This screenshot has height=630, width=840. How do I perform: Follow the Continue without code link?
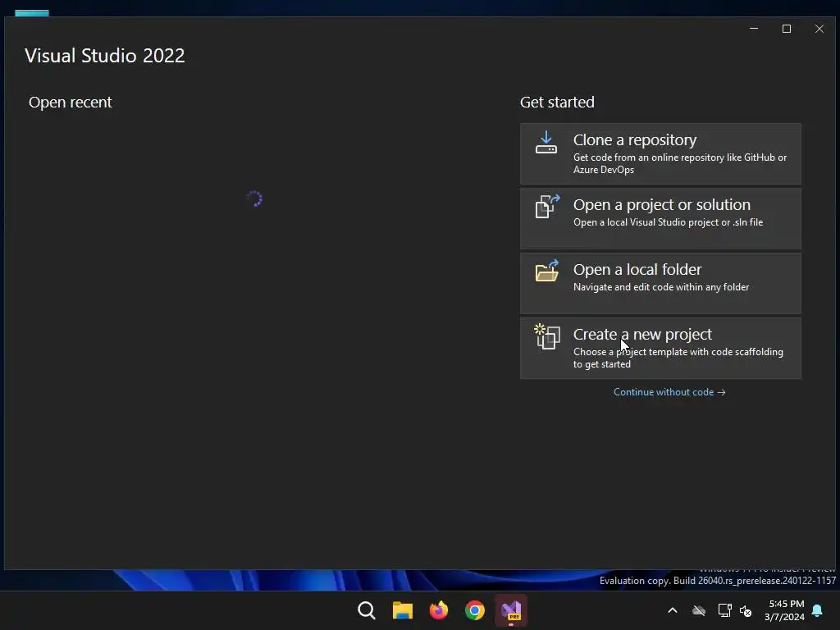pos(669,392)
